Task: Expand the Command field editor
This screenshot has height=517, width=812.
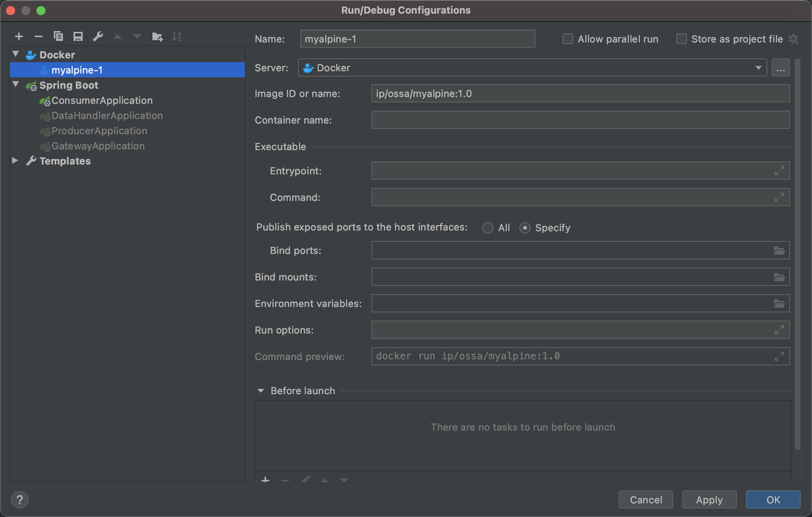Action: tap(779, 197)
